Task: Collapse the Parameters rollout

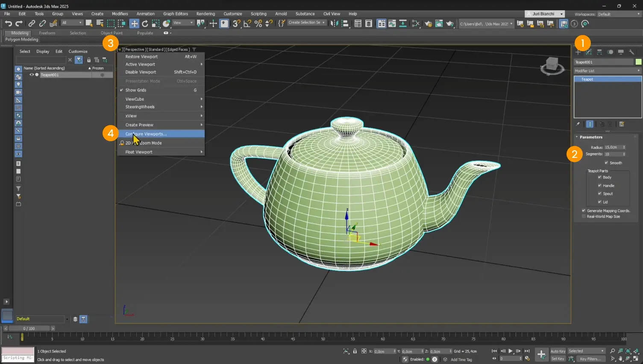Action: pos(591,137)
